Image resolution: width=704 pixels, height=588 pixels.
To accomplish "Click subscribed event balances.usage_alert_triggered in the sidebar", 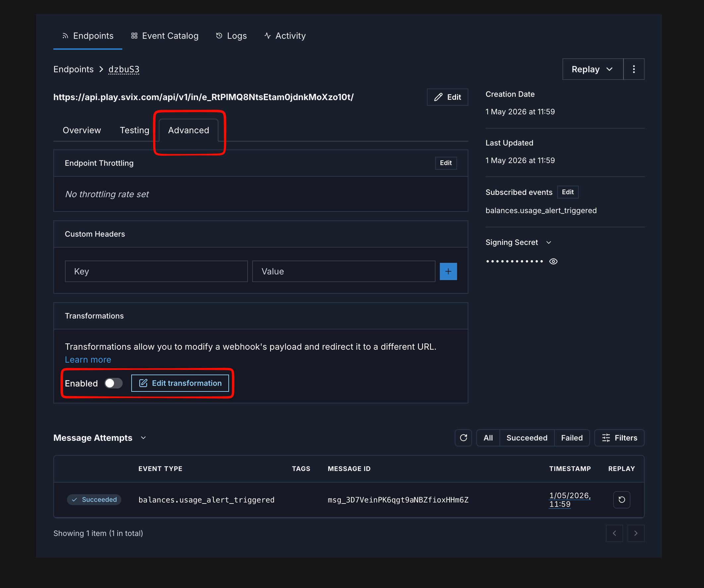I will 541,210.
